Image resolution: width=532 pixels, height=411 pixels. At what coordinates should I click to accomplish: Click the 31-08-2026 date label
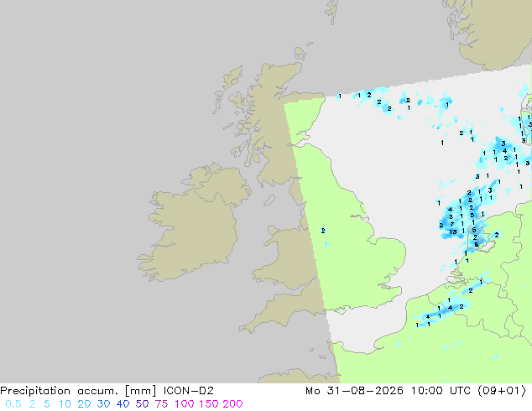pyautogui.click(x=365, y=391)
